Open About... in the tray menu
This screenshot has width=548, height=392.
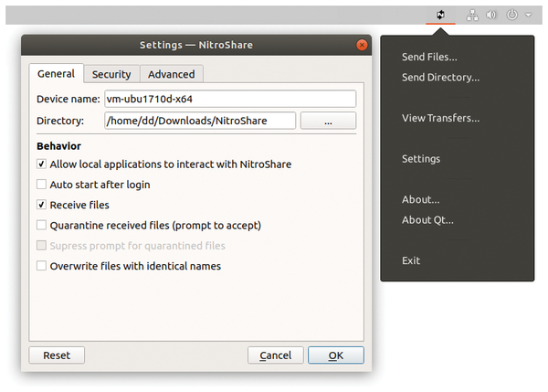tap(420, 200)
